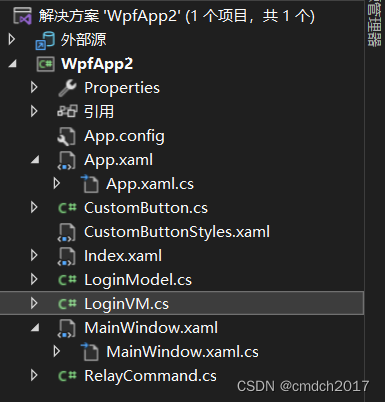
Task: Select the Properties label
Action: tap(122, 88)
